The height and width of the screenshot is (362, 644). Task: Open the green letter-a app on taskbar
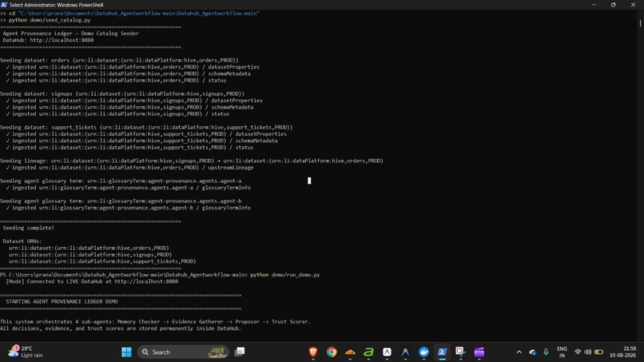368,352
